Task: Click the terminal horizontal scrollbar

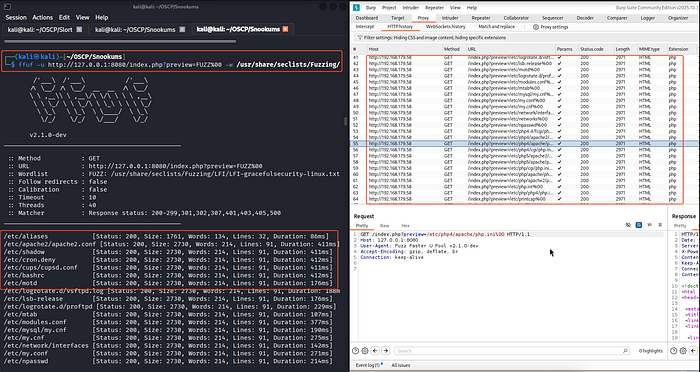Action: pyautogui.click(x=120, y=41)
